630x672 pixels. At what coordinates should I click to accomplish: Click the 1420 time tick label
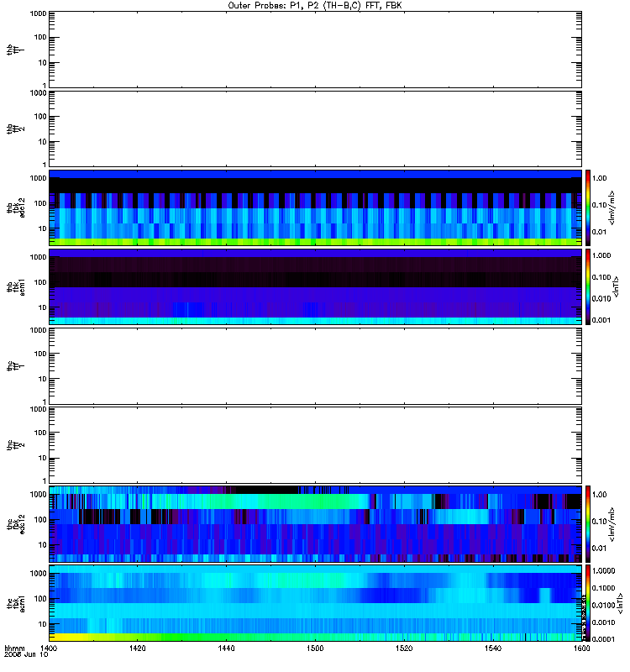137,648
